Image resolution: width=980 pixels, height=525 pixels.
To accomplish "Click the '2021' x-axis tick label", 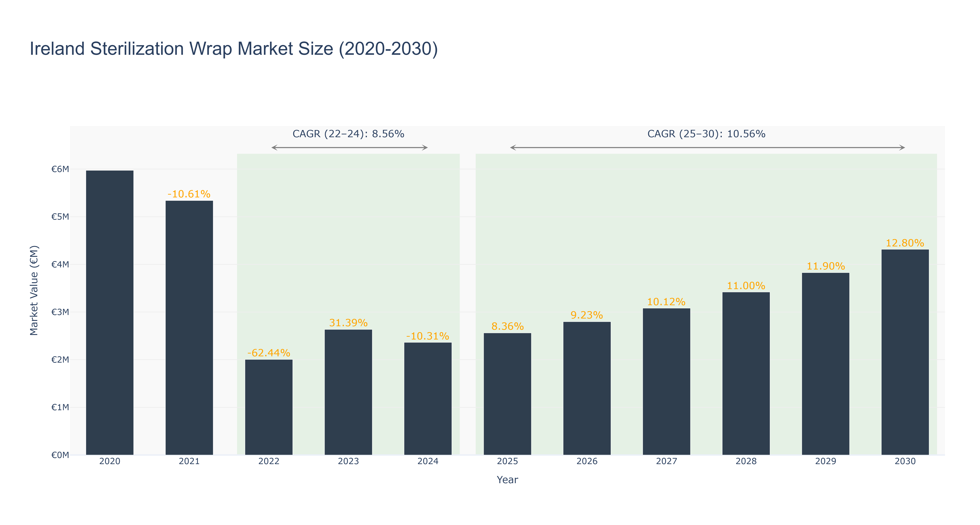I will point(189,461).
